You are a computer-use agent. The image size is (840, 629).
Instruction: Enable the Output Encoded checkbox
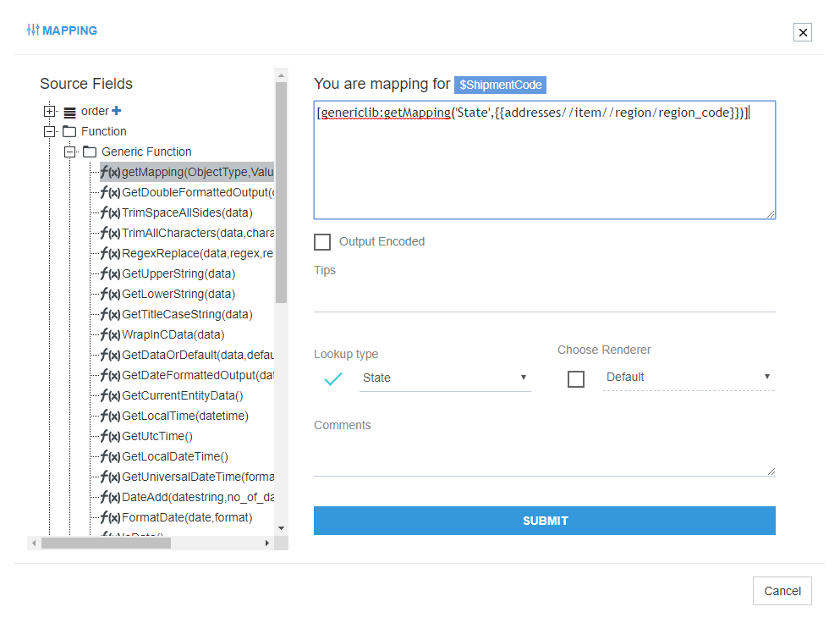(x=322, y=242)
